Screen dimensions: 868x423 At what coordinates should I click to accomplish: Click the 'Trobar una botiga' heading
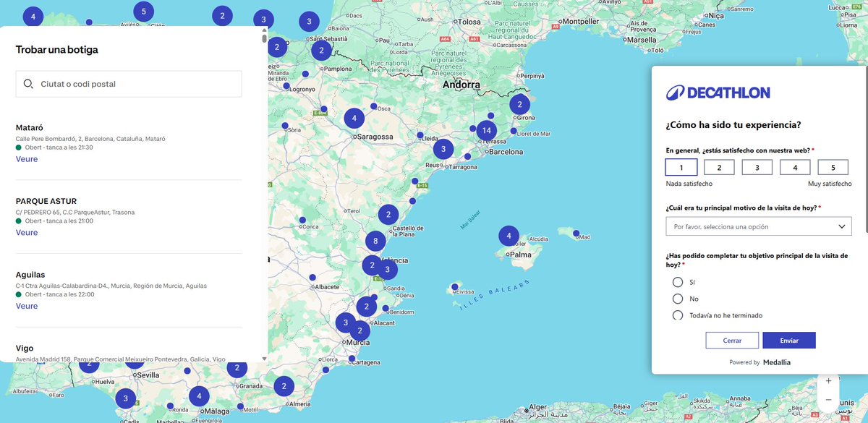coord(57,50)
